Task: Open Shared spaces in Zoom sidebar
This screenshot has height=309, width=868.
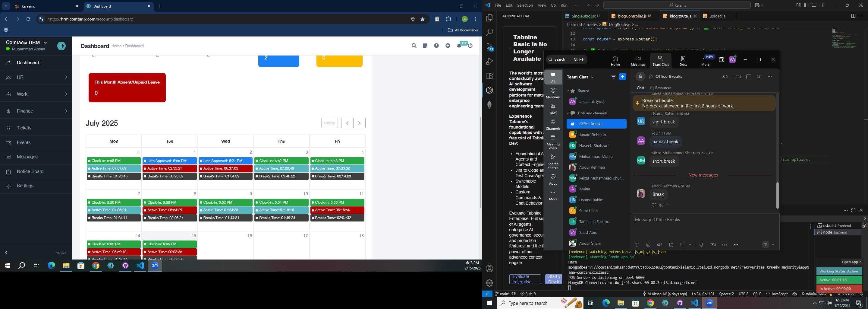Action: 553,162
